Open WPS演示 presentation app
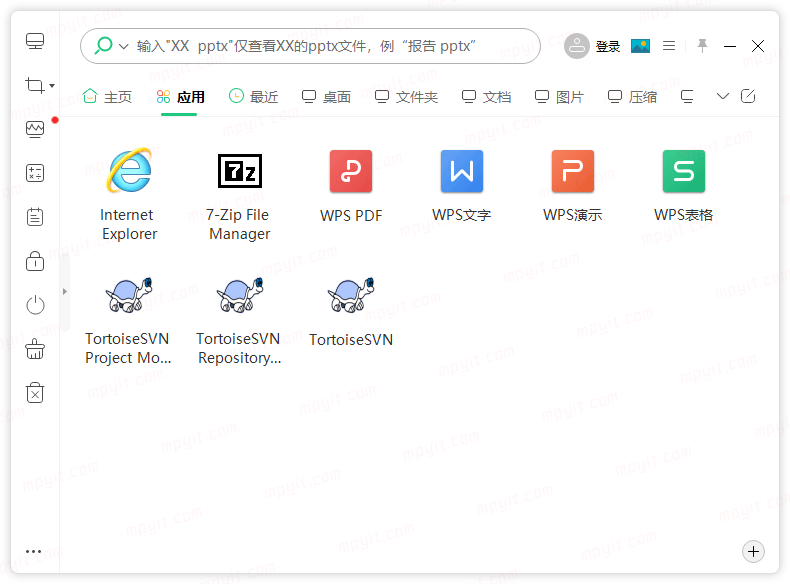Viewport: 790px width, 584px height. [572, 171]
